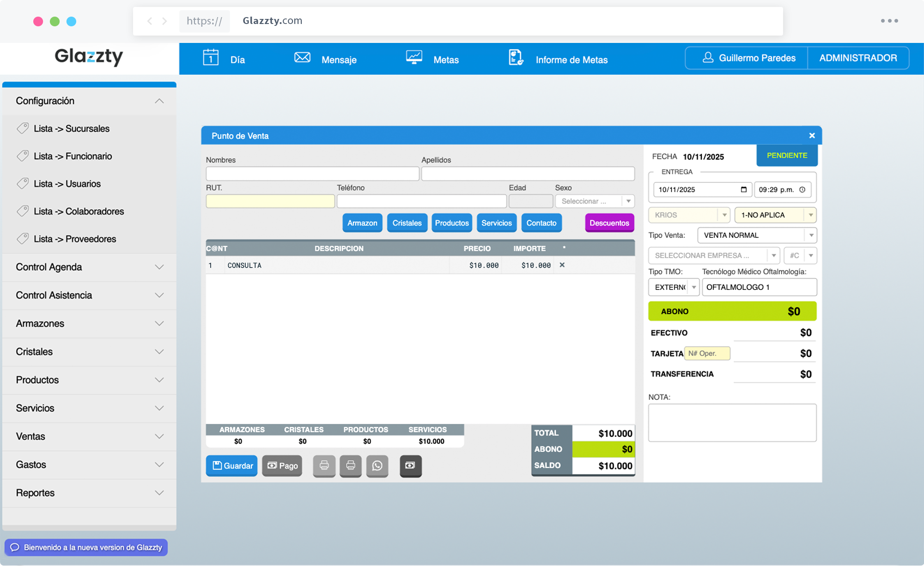This screenshot has height=566, width=924.
Task: Expand the Reportes section
Action: pyautogui.click(x=159, y=493)
